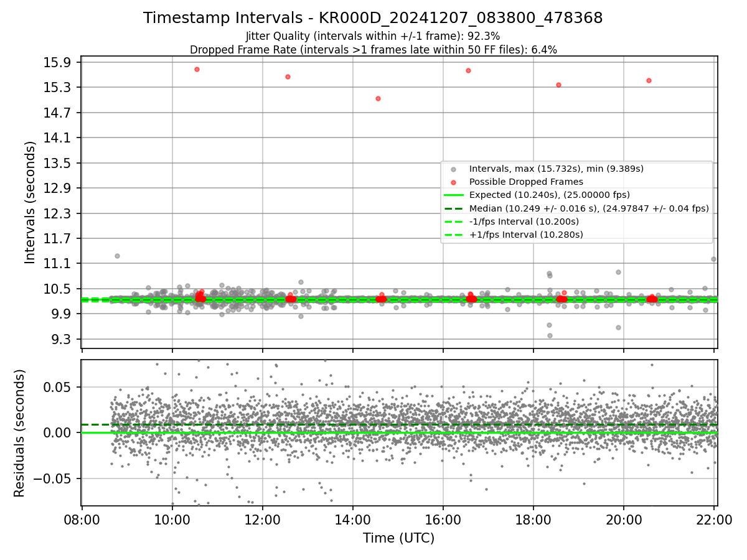The width and height of the screenshot is (747, 560).
Task: Click the gray outlier near 22:00 at 11.2s
Action: (x=713, y=259)
